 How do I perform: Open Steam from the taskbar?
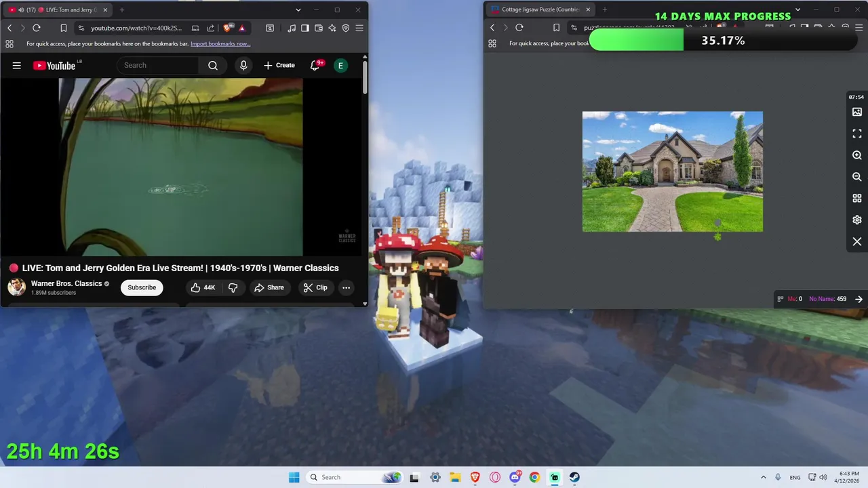pyautogui.click(x=574, y=477)
